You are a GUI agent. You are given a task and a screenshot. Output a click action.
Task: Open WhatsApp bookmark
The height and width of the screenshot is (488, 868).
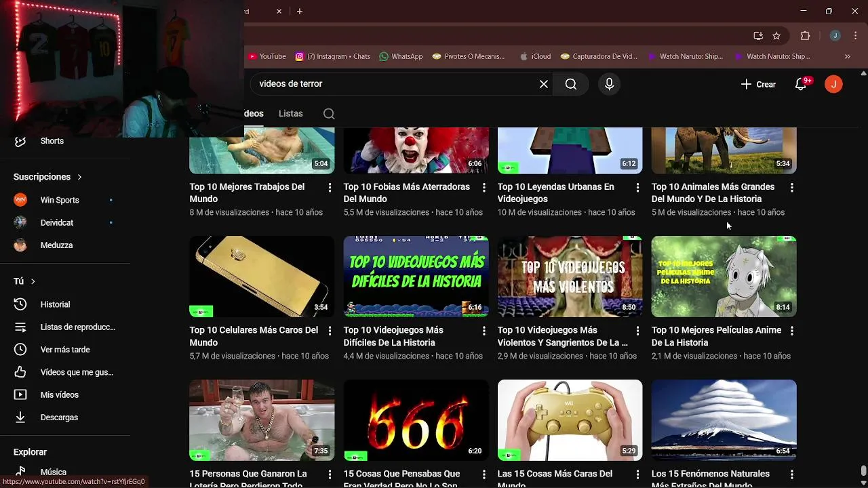(401, 56)
